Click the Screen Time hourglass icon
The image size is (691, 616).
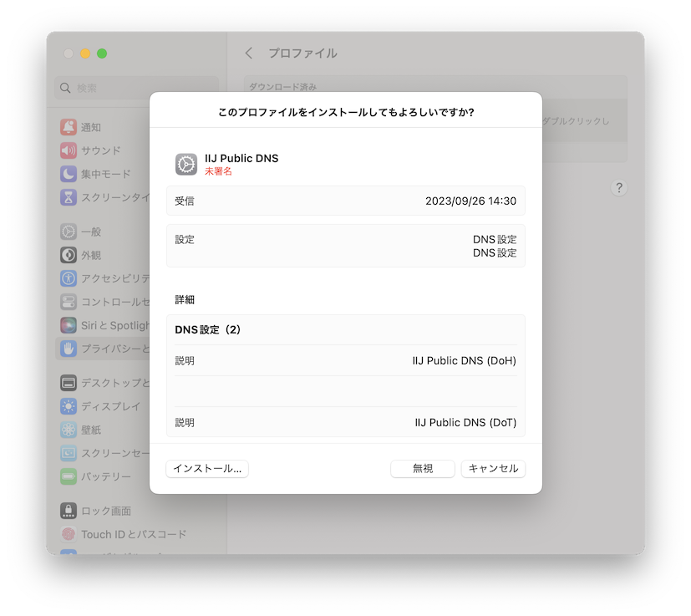coord(69,197)
